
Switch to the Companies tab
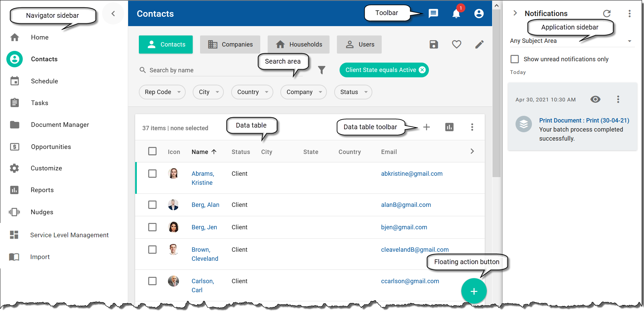230,44
